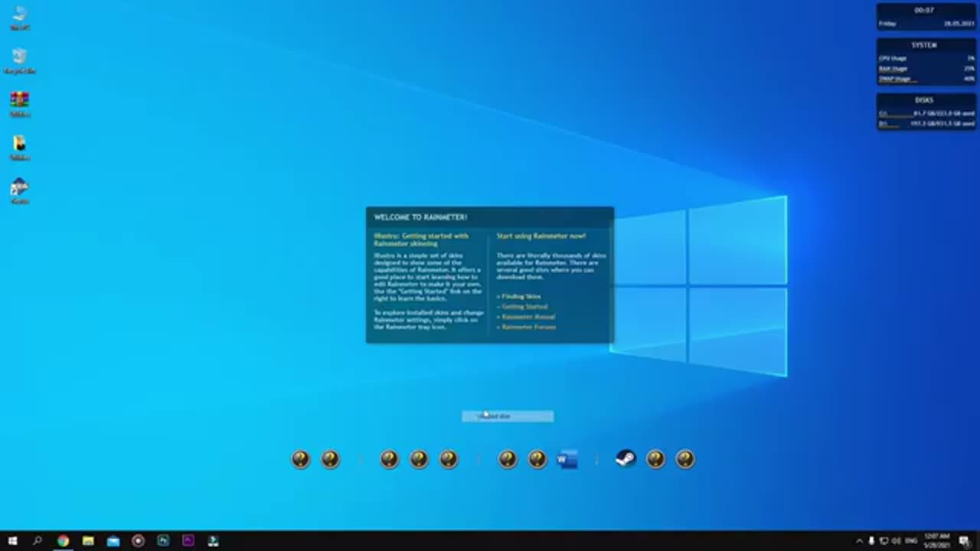The height and width of the screenshot is (551, 980).
Task: Open the taskbar clock and date
Action: [x=937, y=541]
